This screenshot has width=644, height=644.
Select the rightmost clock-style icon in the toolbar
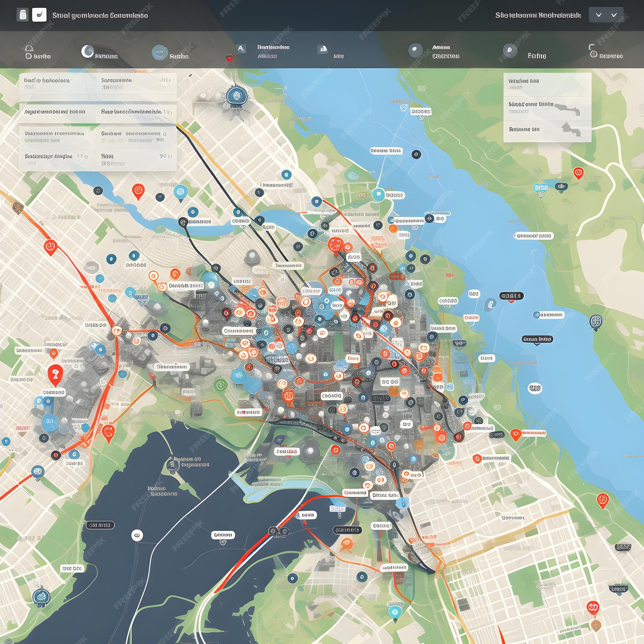tap(593, 54)
